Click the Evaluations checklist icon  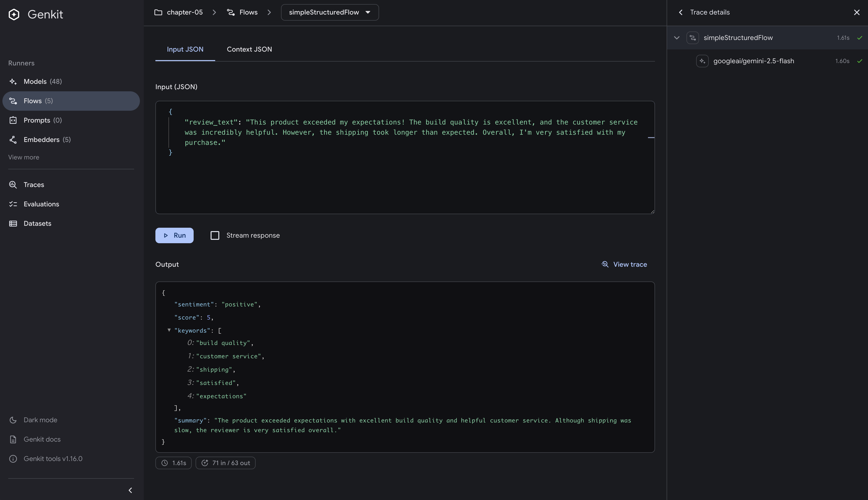[13, 204]
